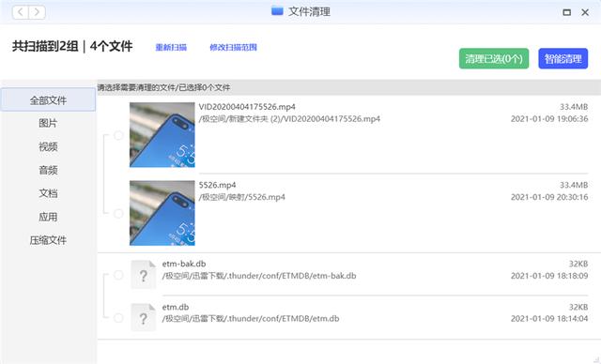Start 智能清理 with the blue button

pos(562,58)
